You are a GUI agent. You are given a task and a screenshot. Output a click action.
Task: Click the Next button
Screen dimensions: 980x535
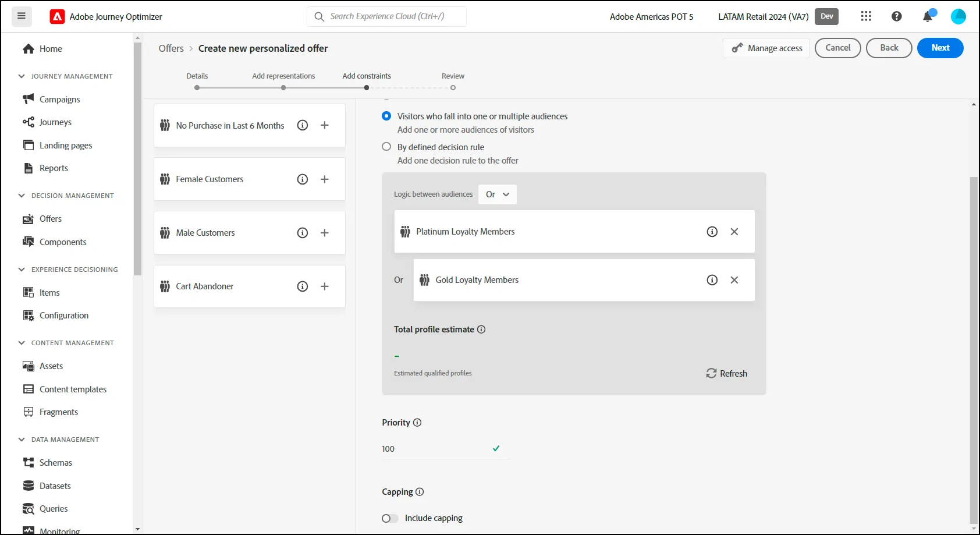[940, 48]
